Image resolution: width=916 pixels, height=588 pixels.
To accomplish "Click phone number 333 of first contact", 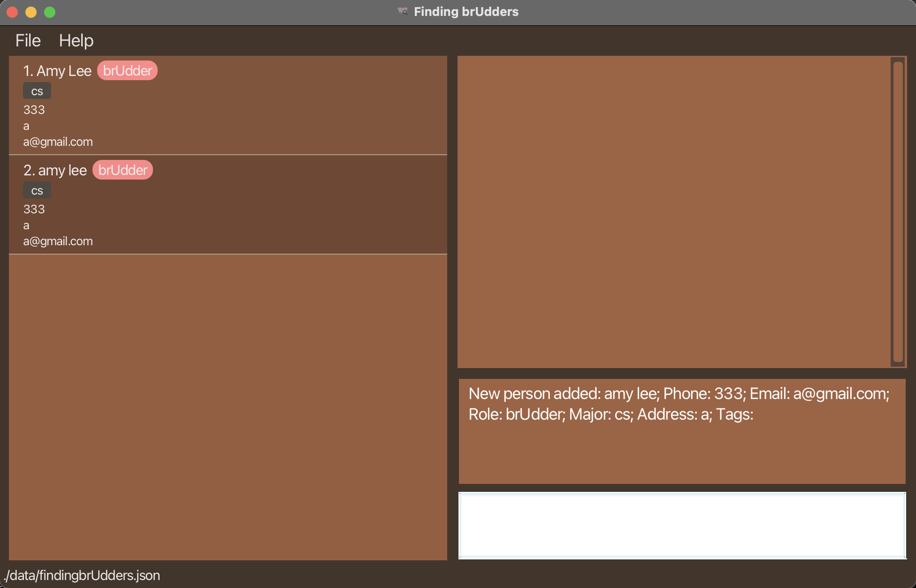I will pos(34,110).
